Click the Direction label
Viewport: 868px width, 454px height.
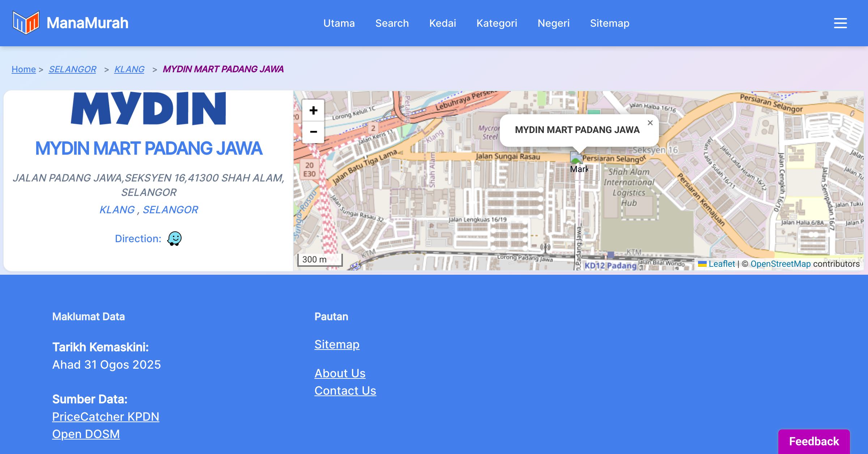click(138, 239)
